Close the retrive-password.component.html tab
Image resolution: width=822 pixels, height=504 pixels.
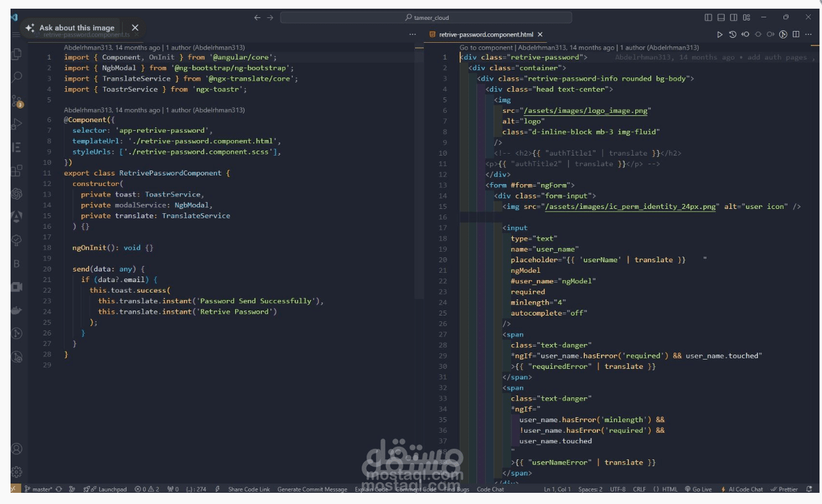pyautogui.click(x=540, y=35)
